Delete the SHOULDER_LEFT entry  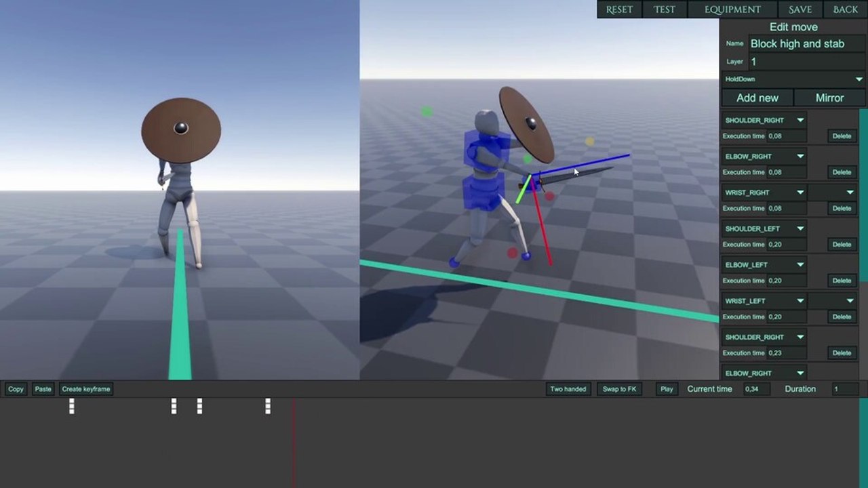tap(842, 244)
